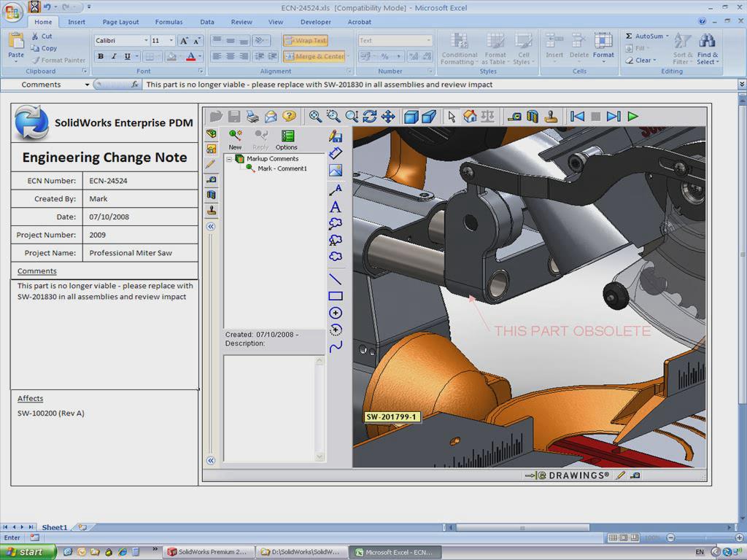Collapse the eDrawings side panel upper chevron
Screen dimensions: 747x560
pyautogui.click(x=211, y=227)
